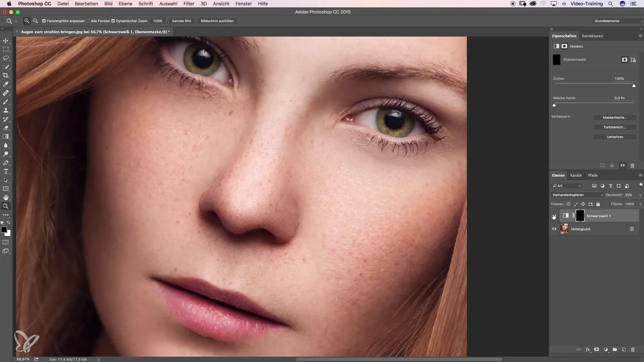Open layer styles fx menu
The image size is (644, 362).
tap(588, 349)
